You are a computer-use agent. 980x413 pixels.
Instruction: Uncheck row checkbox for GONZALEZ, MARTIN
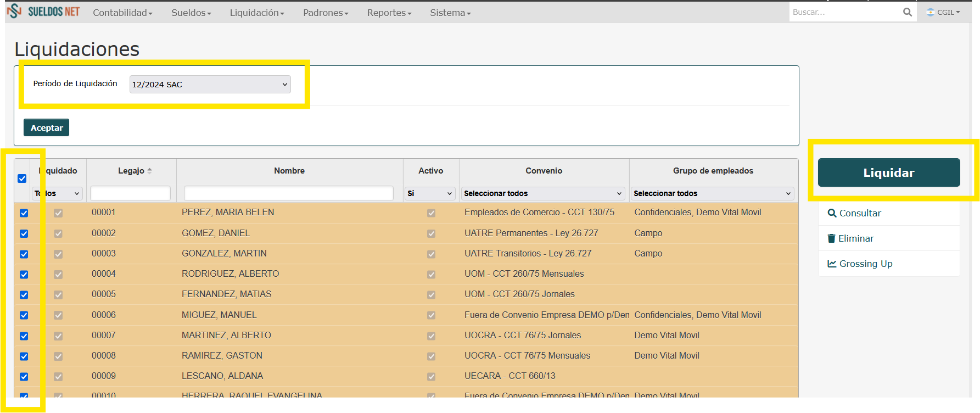(x=24, y=254)
